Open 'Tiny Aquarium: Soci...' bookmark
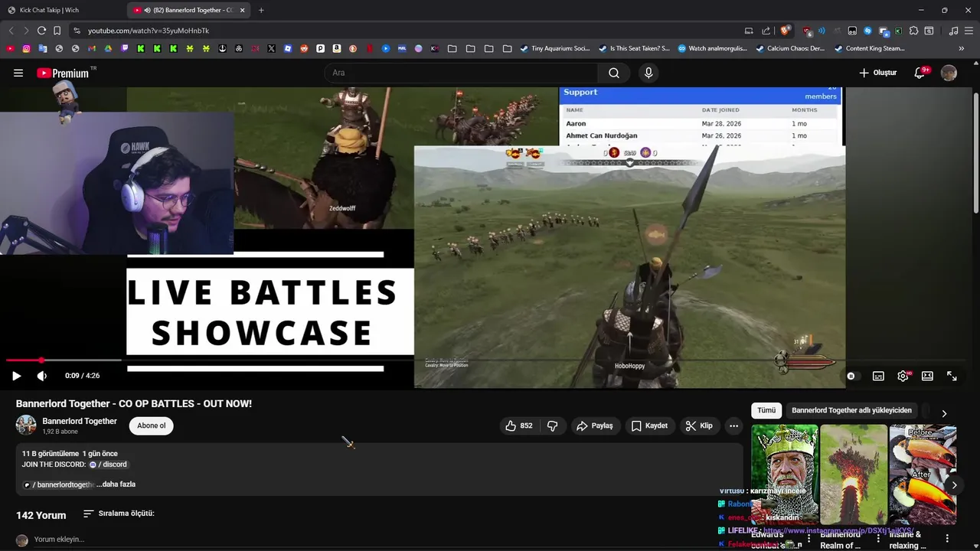The width and height of the screenshot is (980, 551). click(x=554, y=48)
